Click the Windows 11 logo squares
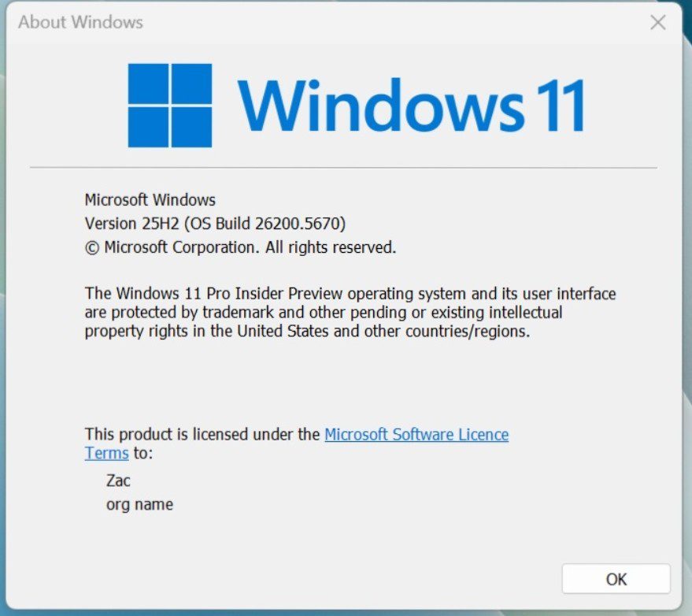The height and width of the screenshot is (616, 692). click(170, 106)
